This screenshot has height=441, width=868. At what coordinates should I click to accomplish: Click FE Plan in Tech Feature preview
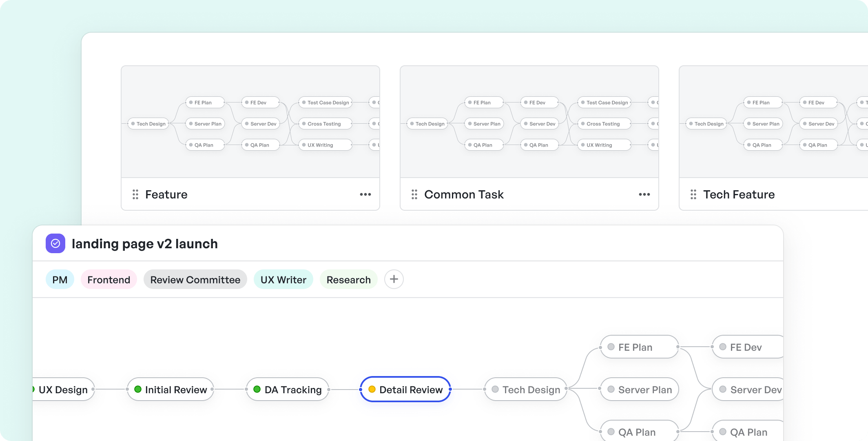763,102
